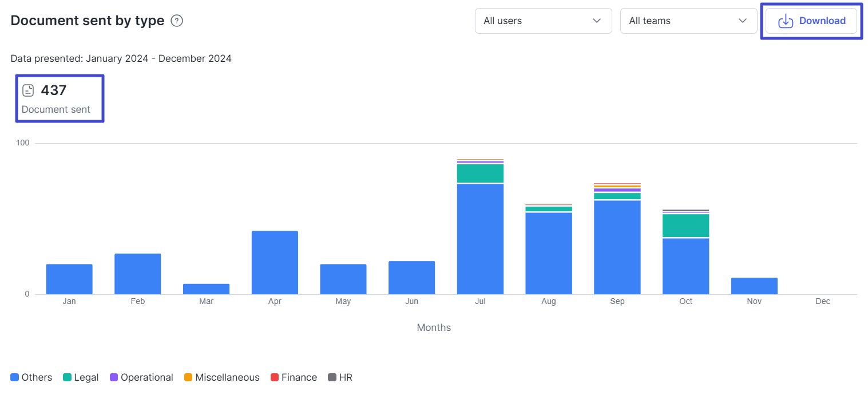Click the 437 Document sent card
This screenshot has height=395, width=868.
(x=60, y=98)
